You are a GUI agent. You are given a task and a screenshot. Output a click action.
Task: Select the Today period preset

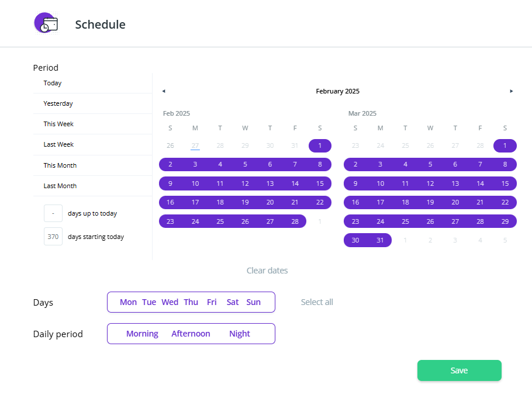click(53, 83)
